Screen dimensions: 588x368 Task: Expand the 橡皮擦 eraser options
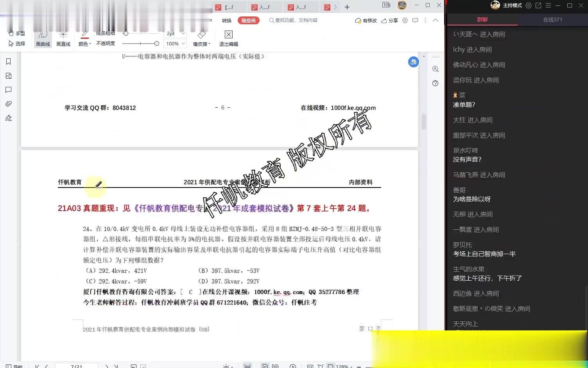pyautogui.click(x=202, y=39)
